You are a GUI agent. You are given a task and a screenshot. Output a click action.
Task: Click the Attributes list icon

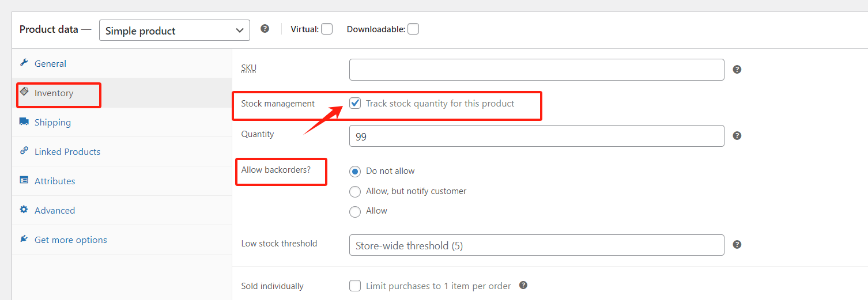[24, 180]
